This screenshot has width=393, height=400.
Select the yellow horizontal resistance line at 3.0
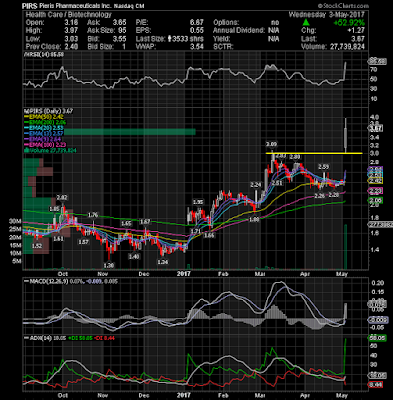click(x=314, y=153)
